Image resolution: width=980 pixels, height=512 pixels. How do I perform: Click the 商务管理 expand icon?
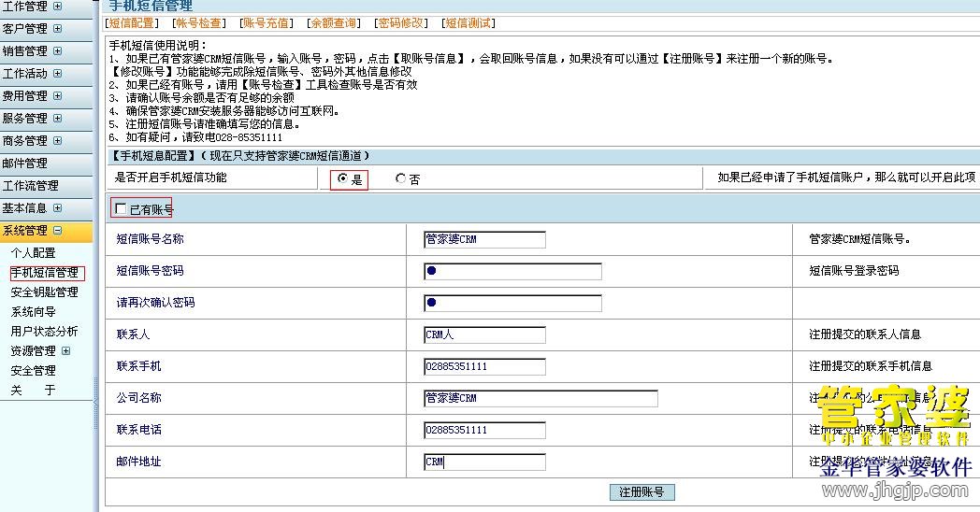pyautogui.click(x=57, y=140)
